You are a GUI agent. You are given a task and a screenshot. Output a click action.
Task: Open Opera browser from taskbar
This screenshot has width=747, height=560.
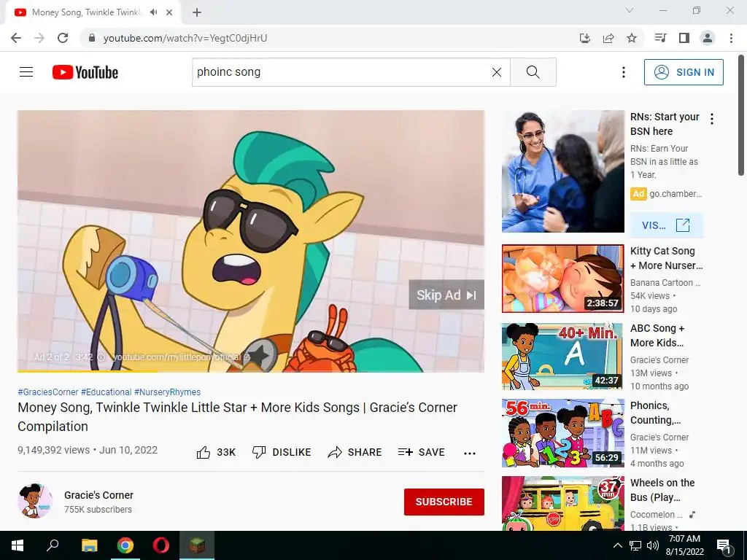click(x=161, y=545)
